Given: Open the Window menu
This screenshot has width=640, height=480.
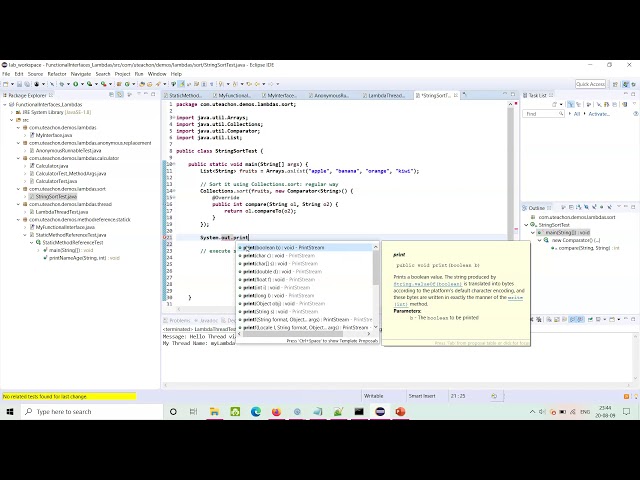Looking at the screenshot, I should coord(157,74).
